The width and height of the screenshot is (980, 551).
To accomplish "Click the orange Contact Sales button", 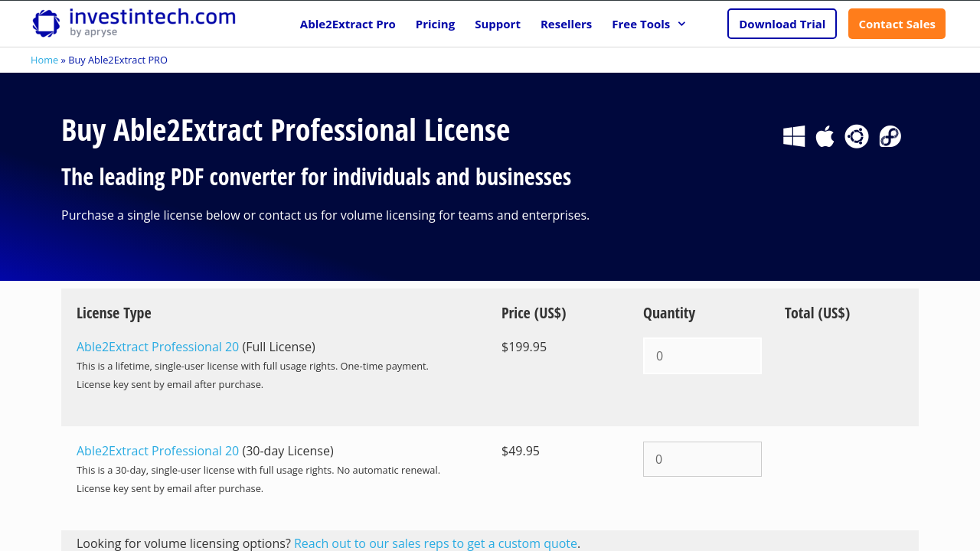I will click(x=897, y=24).
